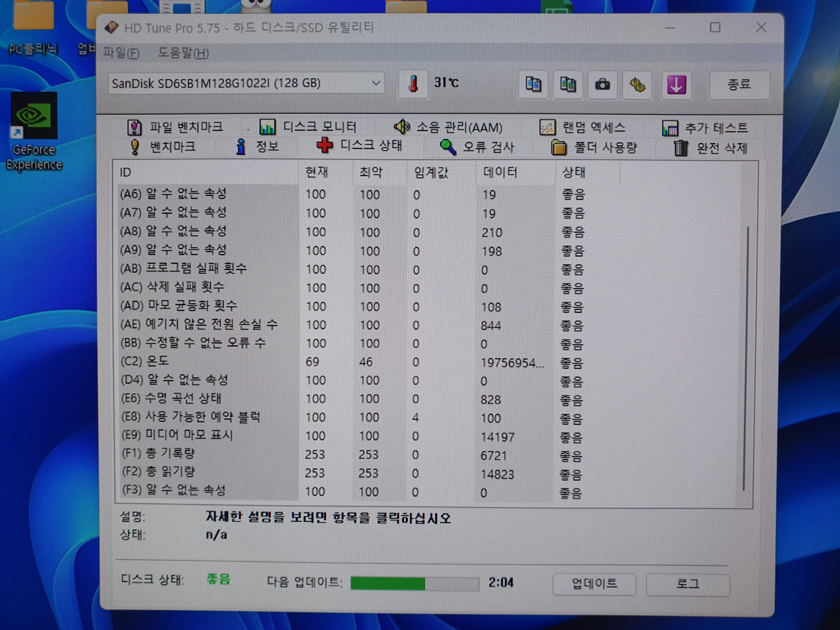
Task: Switch to the 파일 벤치마크 tab
Action: (175, 127)
